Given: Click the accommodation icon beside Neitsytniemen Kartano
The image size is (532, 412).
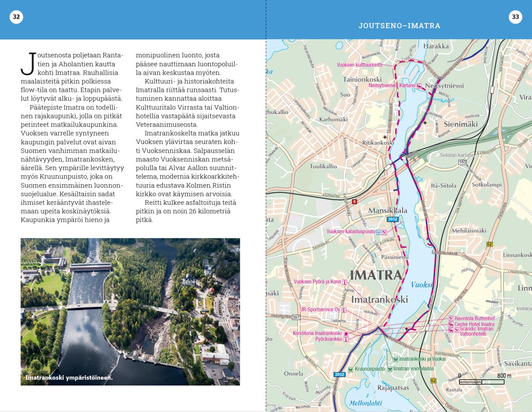Looking at the screenshot, I should pos(420,86).
